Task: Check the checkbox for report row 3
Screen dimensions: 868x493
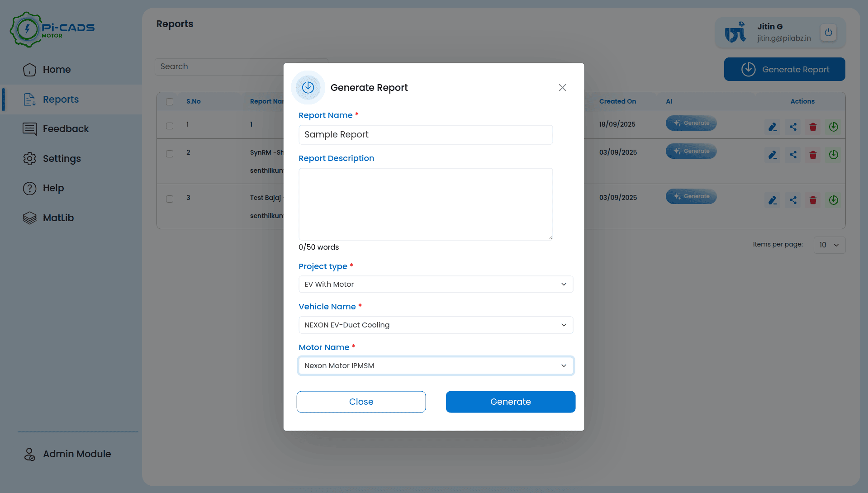Action: (170, 199)
